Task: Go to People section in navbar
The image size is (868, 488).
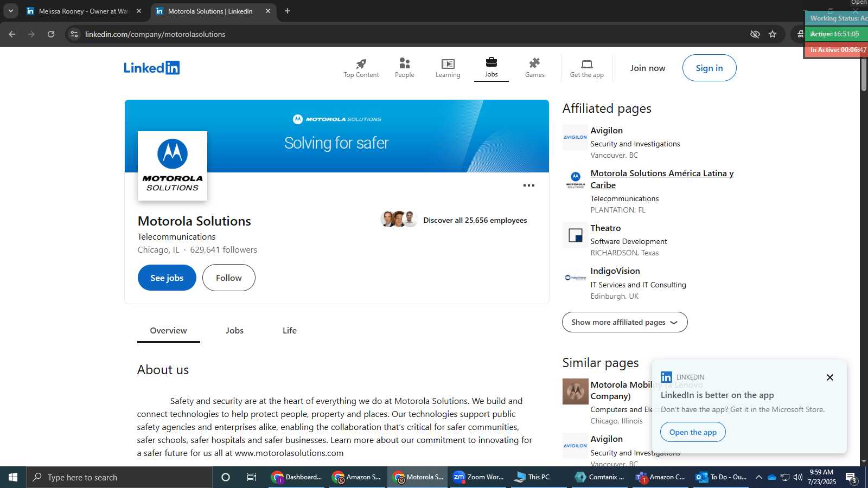Action: click(404, 68)
